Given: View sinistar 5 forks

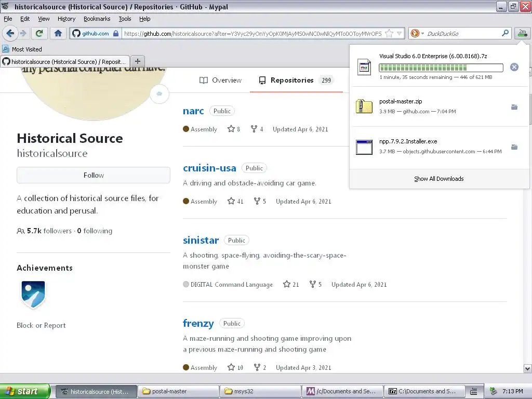Looking at the screenshot, I should (x=315, y=284).
